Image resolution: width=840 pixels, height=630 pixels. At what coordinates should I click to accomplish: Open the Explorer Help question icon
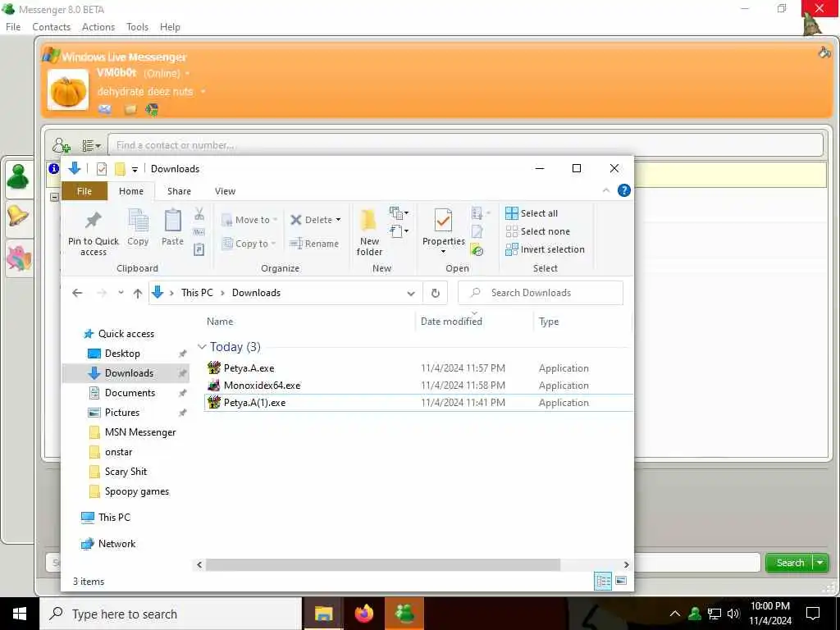[624, 190]
